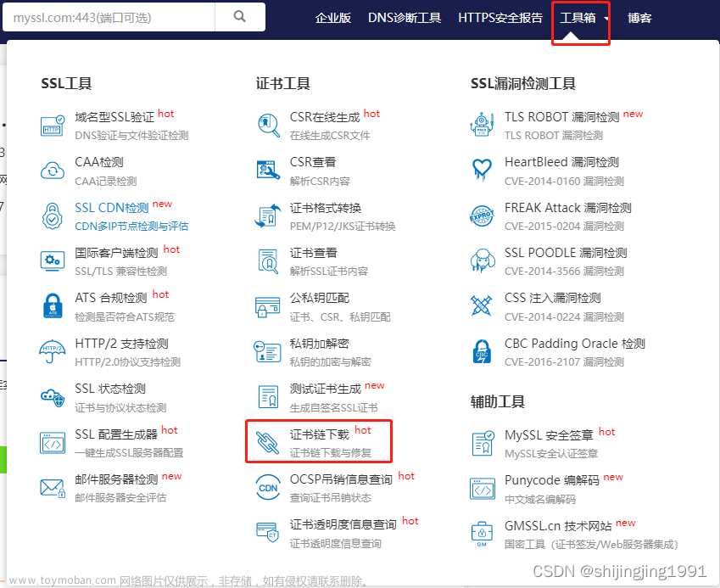
Task: Open the SSL POODLE 漏洞检测 link
Action: pyautogui.click(x=566, y=253)
